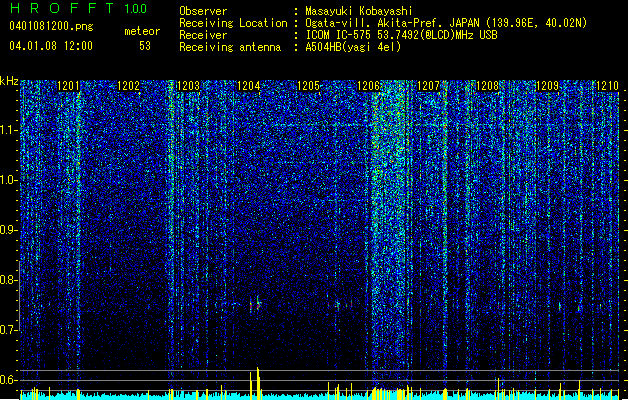Click the 1203 time marker
629x400 pixels.
[x=188, y=85]
